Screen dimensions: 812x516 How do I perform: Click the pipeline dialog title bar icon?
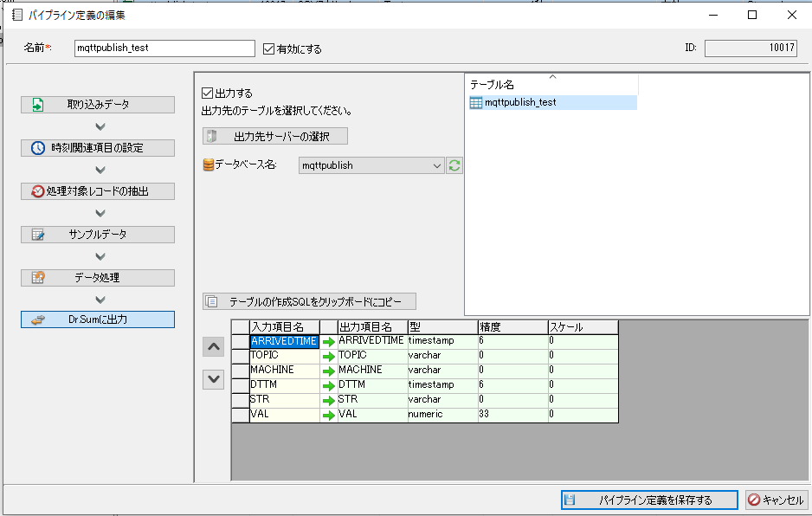[17, 15]
